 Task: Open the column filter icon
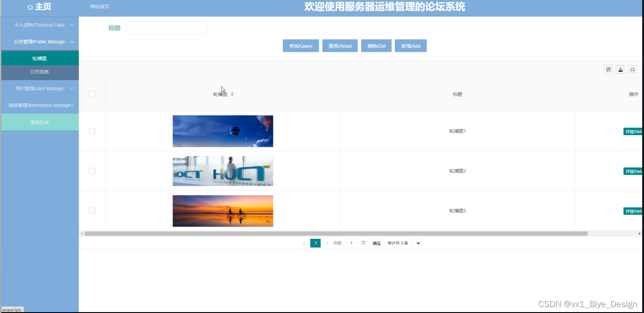click(608, 70)
